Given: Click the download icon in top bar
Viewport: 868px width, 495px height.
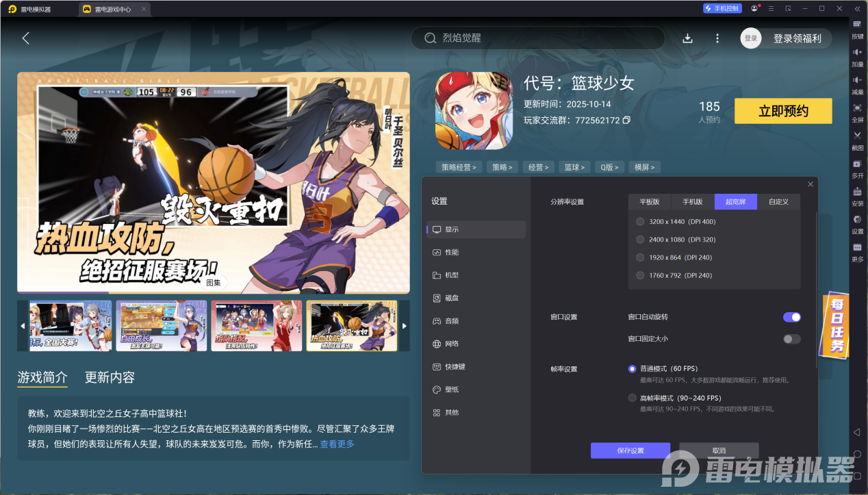Looking at the screenshot, I should click(687, 38).
